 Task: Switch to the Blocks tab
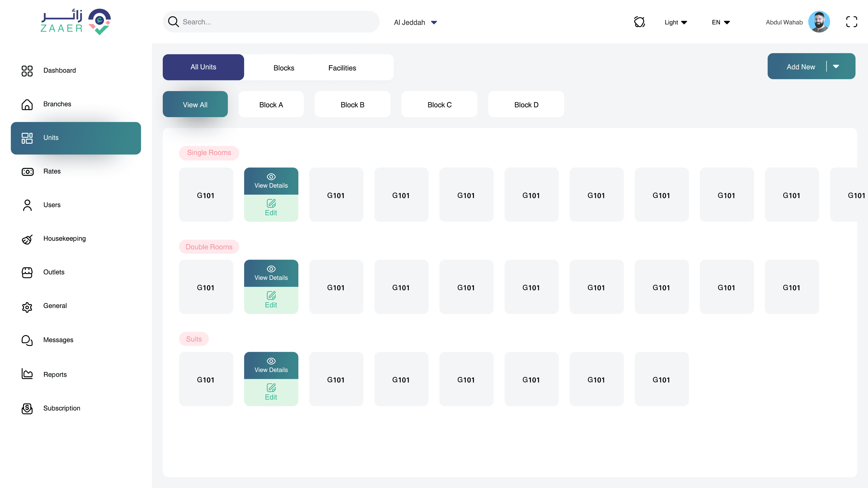click(x=284, y=68)
